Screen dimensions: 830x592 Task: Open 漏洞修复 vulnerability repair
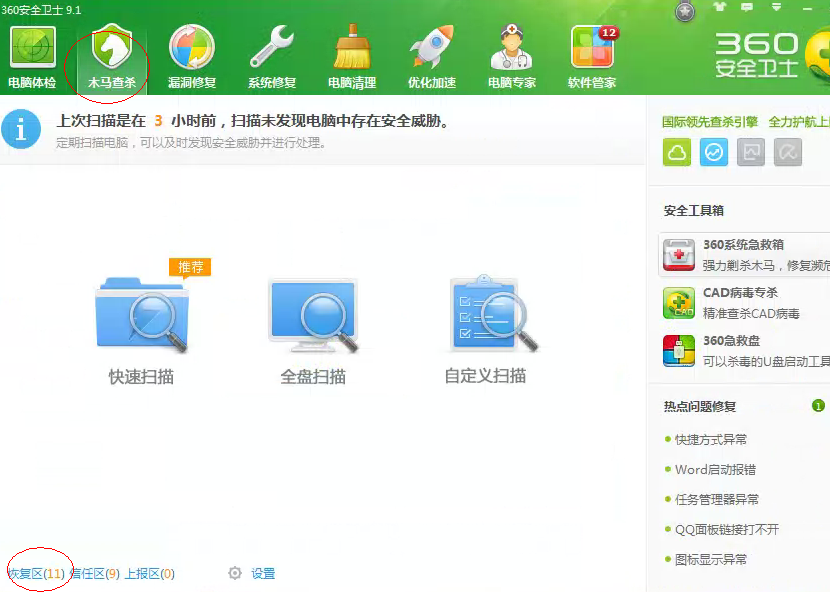pyautogui.click(x=192, y=58)
